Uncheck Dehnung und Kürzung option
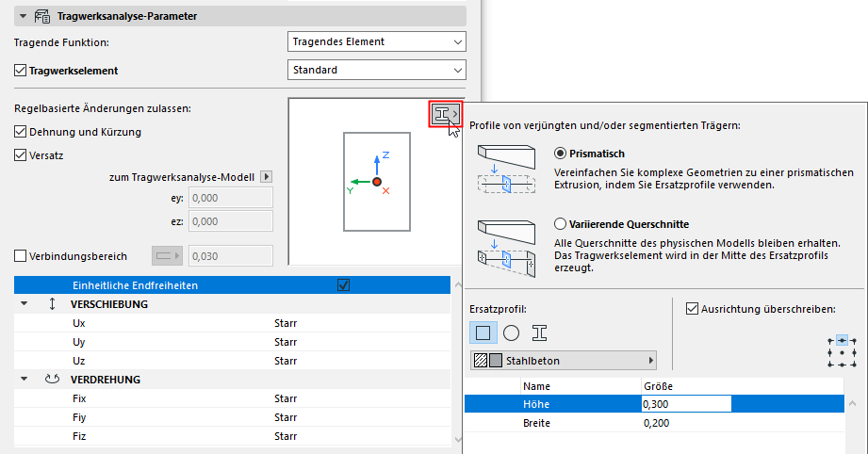 22,132
